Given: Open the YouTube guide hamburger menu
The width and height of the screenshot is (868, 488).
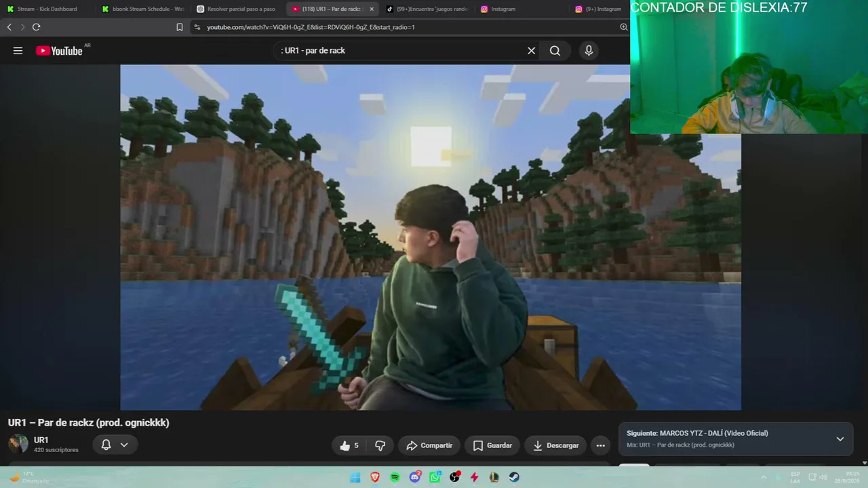Looking at the screenshot, I should [x=18, y=51].
